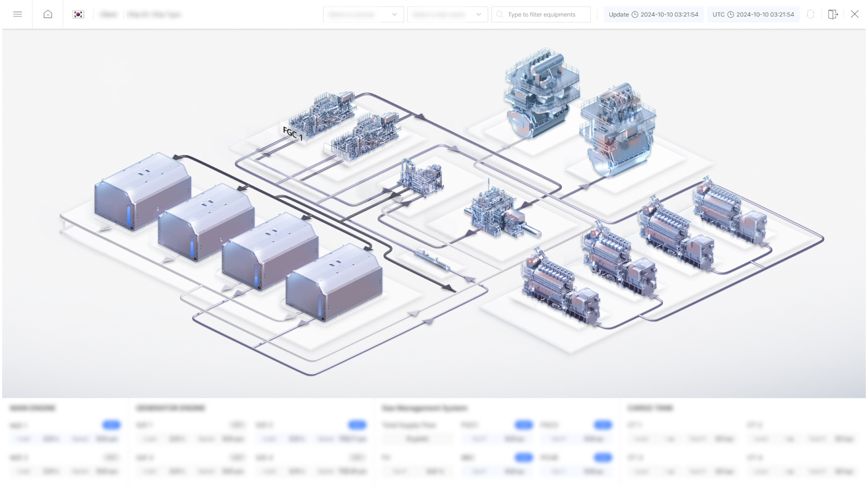Close the view with the X icon
The image size is (868, 488).
pos(854,14)
